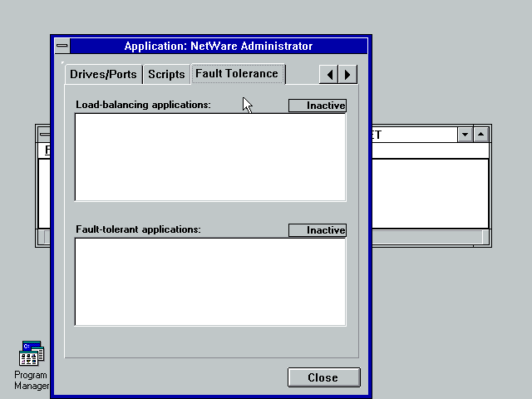Click inside Fault-tolerant applications list box
Viewport: 532px width, 399px height.
(210, 282)
